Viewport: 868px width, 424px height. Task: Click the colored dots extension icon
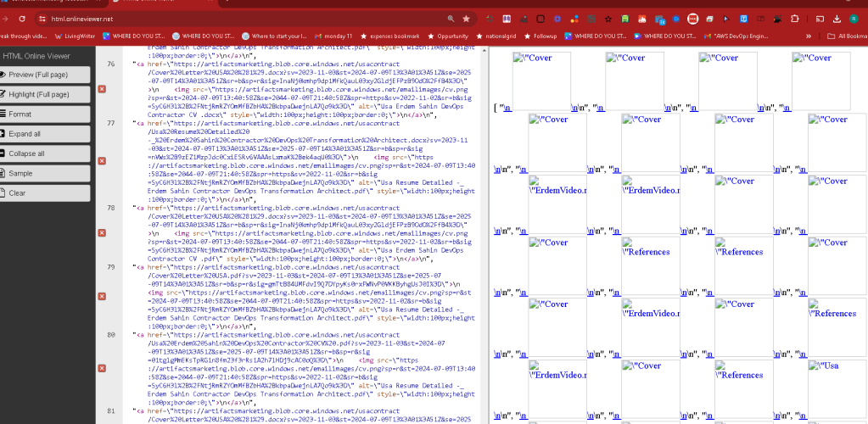574,19
